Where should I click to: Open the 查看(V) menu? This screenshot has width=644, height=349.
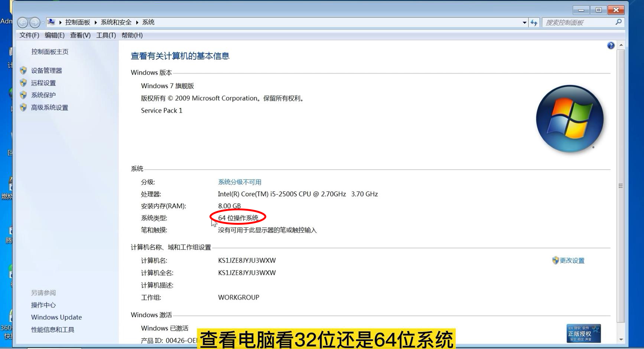click(80, 35)
